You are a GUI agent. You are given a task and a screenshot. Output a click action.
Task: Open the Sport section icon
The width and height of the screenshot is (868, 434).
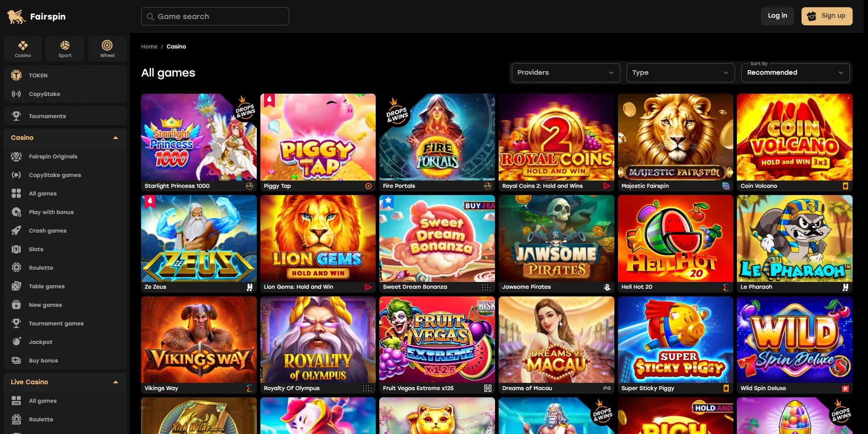pos(65,45)
